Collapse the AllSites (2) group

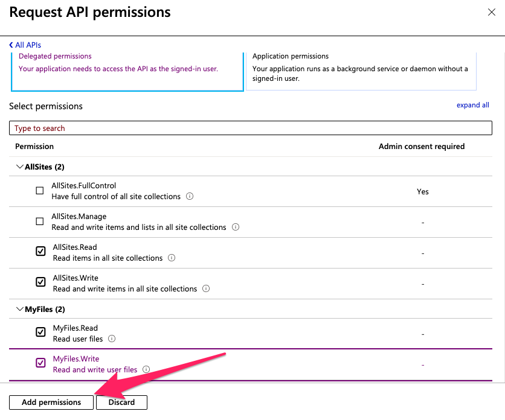pos(20,167)
